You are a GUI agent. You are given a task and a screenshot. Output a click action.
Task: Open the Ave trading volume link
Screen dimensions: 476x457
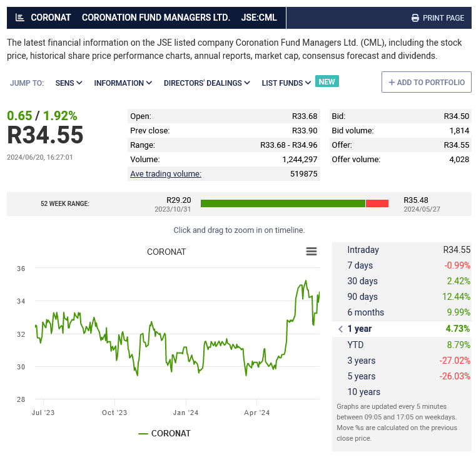(x=166, y=174)
